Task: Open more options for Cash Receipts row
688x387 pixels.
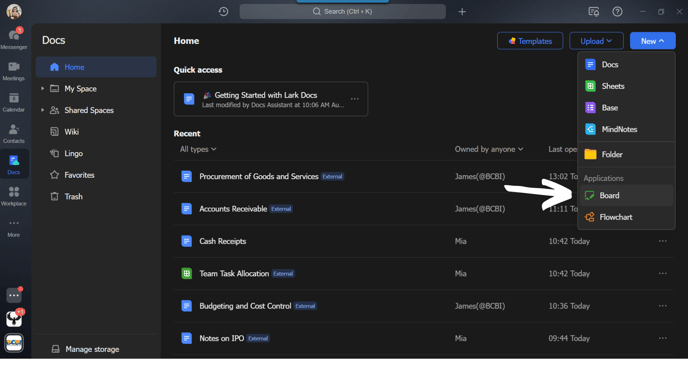Action: click(x=663, y=241)
